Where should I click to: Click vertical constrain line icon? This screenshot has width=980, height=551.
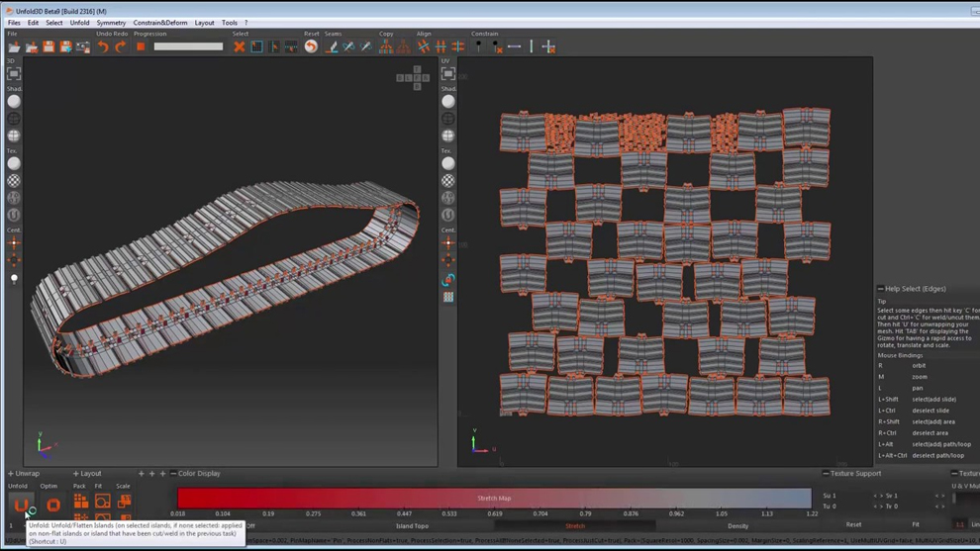532,46
